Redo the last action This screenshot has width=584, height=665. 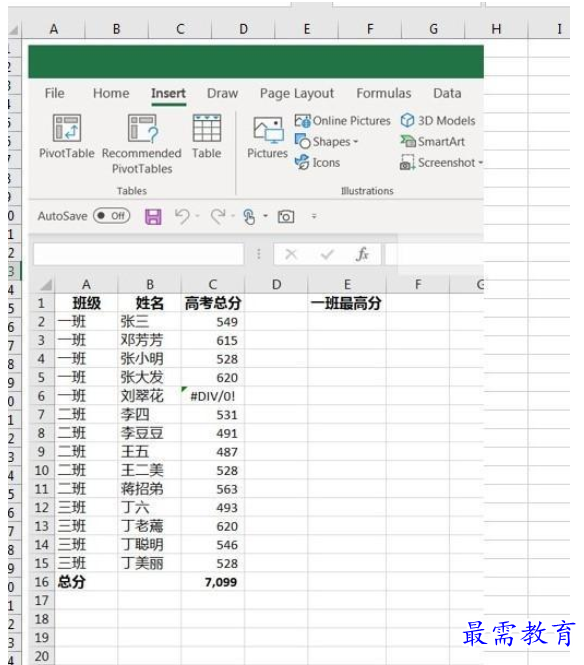tap(218, 216)
